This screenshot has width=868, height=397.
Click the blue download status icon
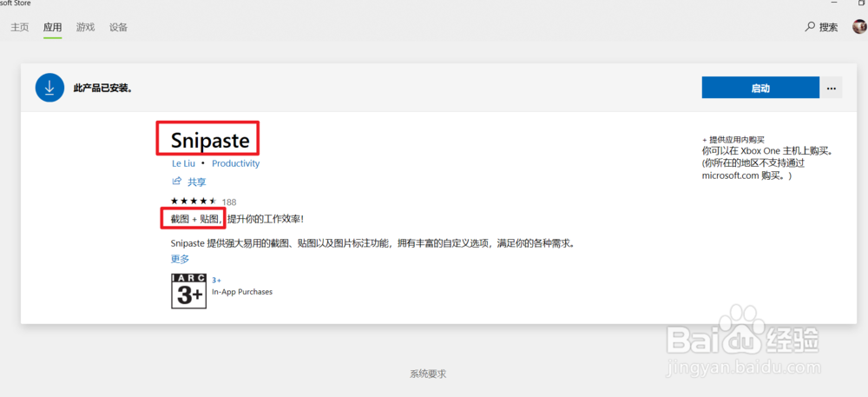coord(49,88)
